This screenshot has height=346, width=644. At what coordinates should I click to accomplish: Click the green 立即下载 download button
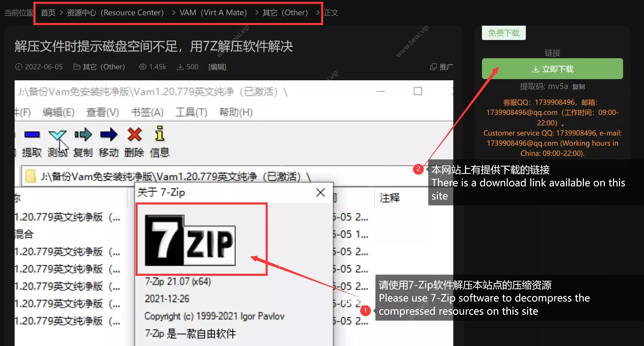point(552,69)
